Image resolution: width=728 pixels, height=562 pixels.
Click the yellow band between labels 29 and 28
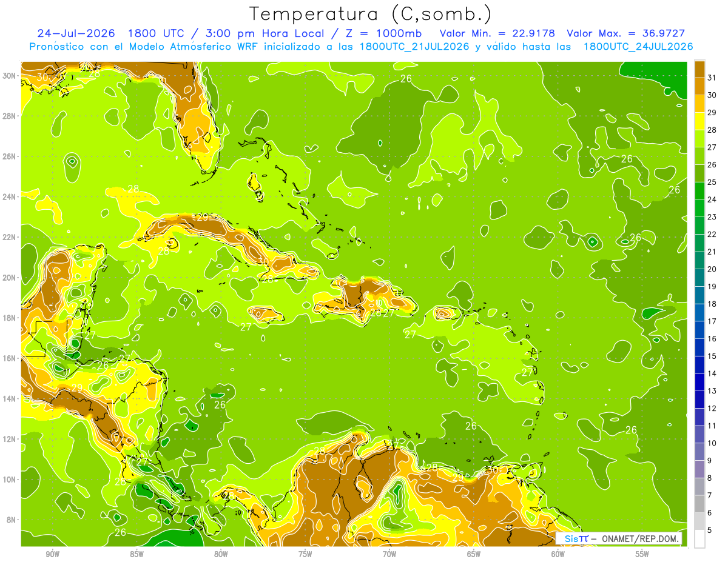699,120
